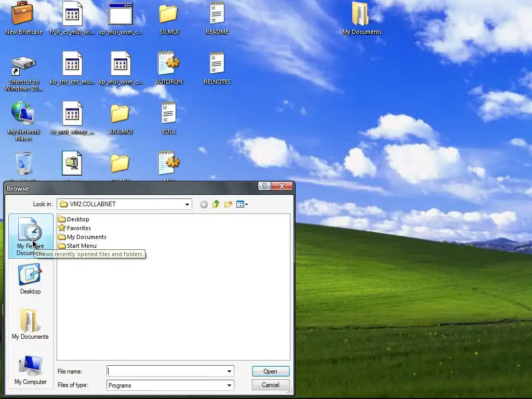Go to Desktop in places bar

tap(30, 279)
